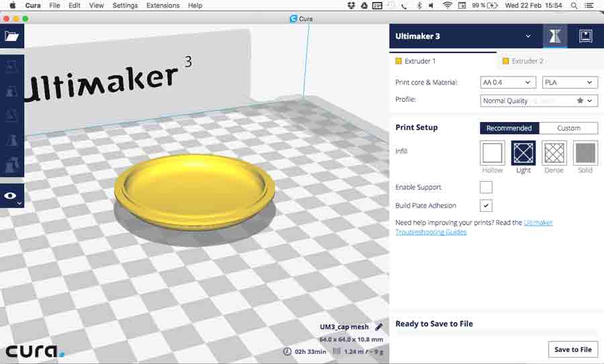
Task: Switch Print Setup to Custom
Action: 568,128
